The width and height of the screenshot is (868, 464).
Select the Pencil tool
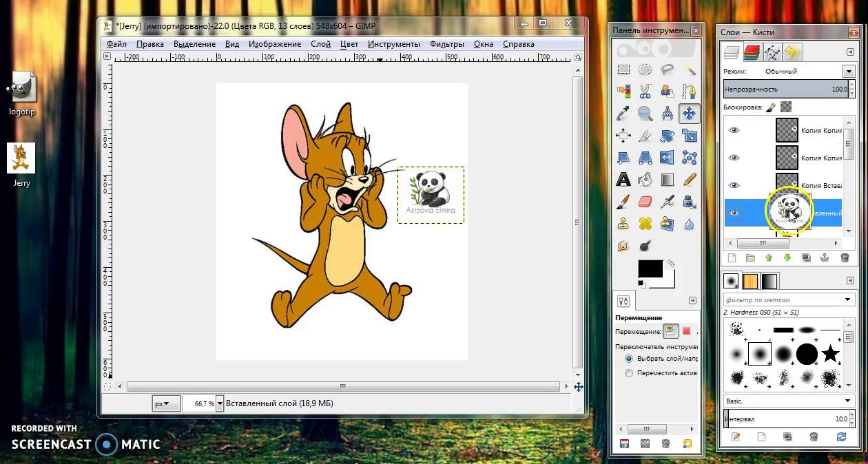click(689, 180)
